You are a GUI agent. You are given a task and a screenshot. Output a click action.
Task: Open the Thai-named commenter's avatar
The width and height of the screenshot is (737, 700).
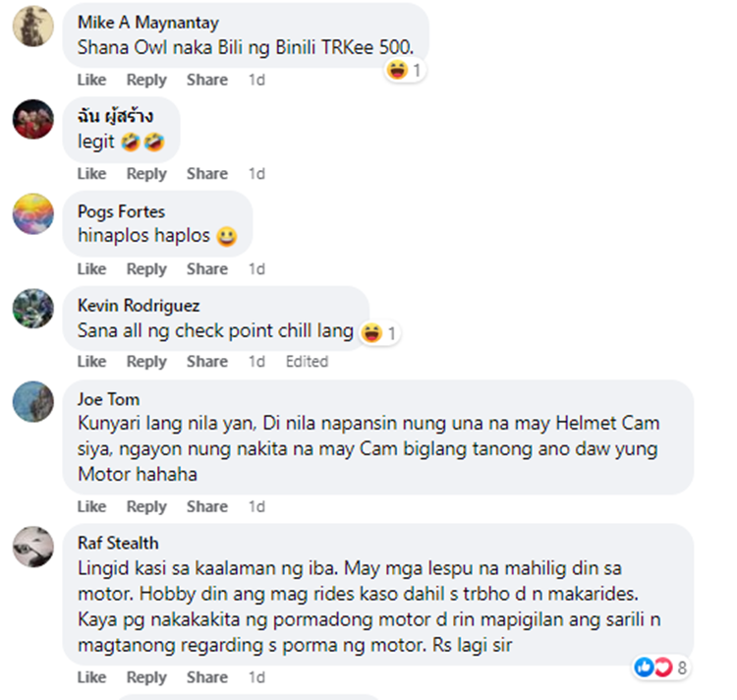click(32, 119)
